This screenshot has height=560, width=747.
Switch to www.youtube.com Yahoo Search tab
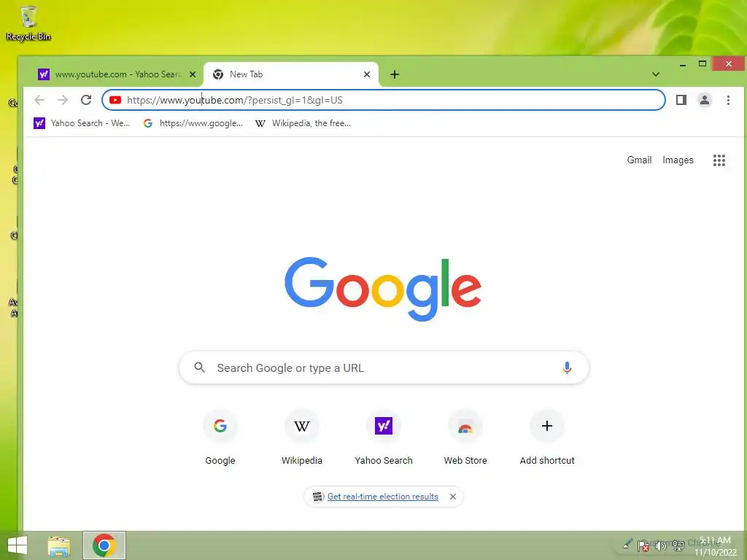tap(117, 74)
